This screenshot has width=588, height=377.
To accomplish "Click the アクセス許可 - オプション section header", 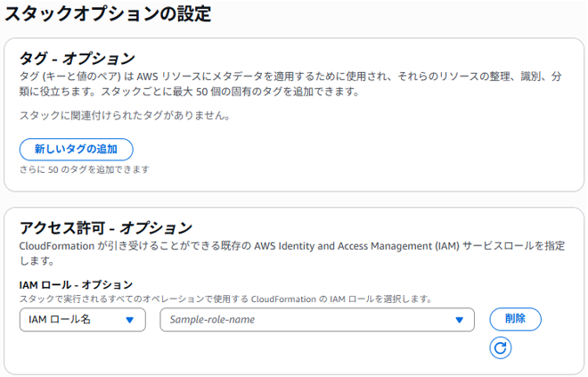I will (106, 228).
